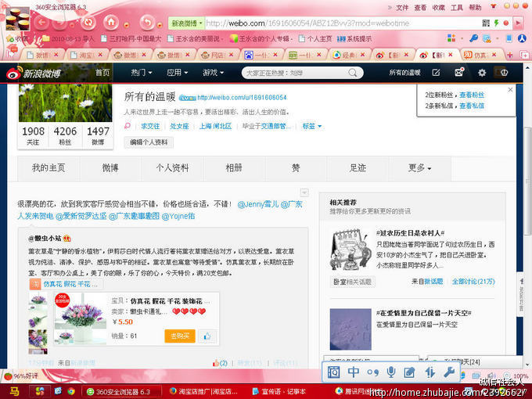Click the blue key password icon
Screen dimensions: 532x399
click(473, 38)
